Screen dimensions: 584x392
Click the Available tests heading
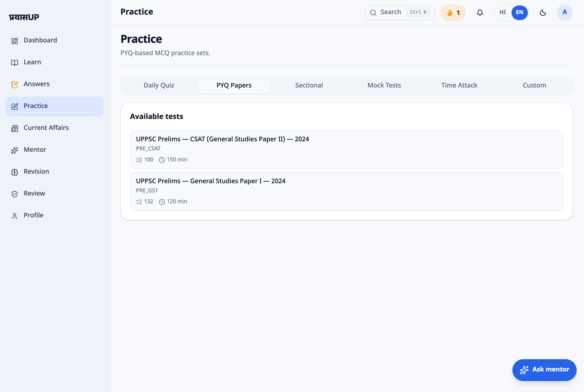point(156,116)
